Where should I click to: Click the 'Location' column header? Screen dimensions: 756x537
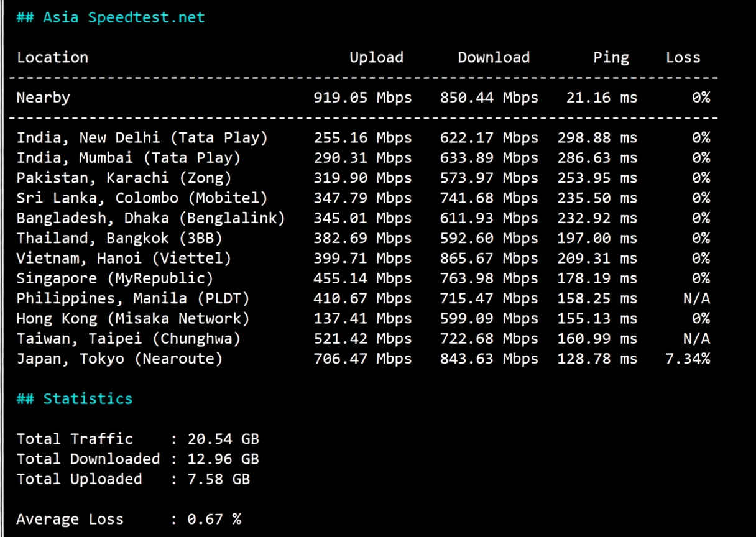point(52,58)
